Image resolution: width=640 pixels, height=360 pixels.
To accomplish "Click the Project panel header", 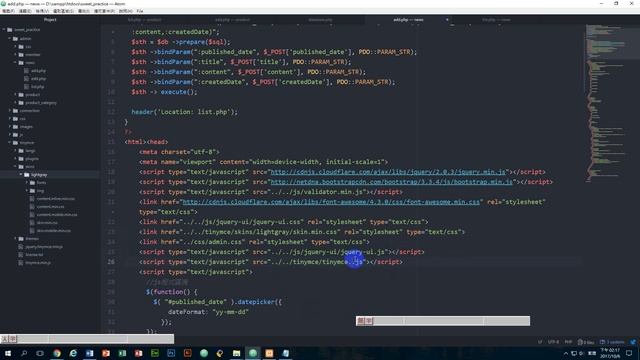I will pos(50,20).
